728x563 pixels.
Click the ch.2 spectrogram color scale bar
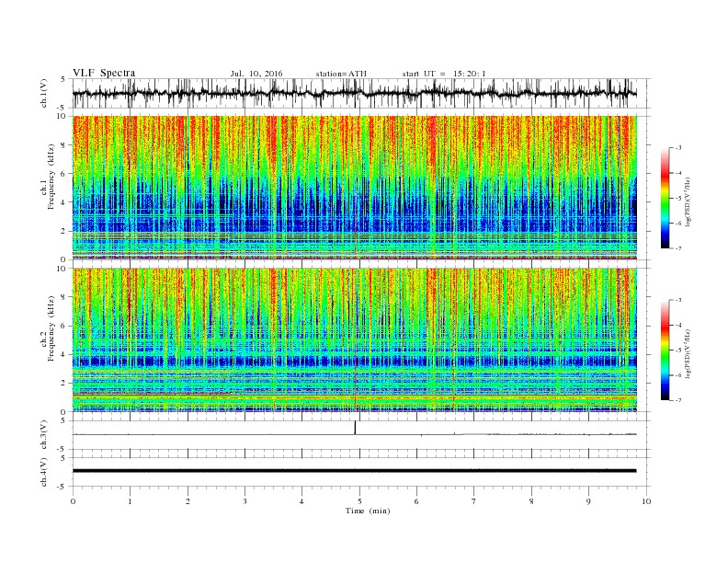coord(665,350)
